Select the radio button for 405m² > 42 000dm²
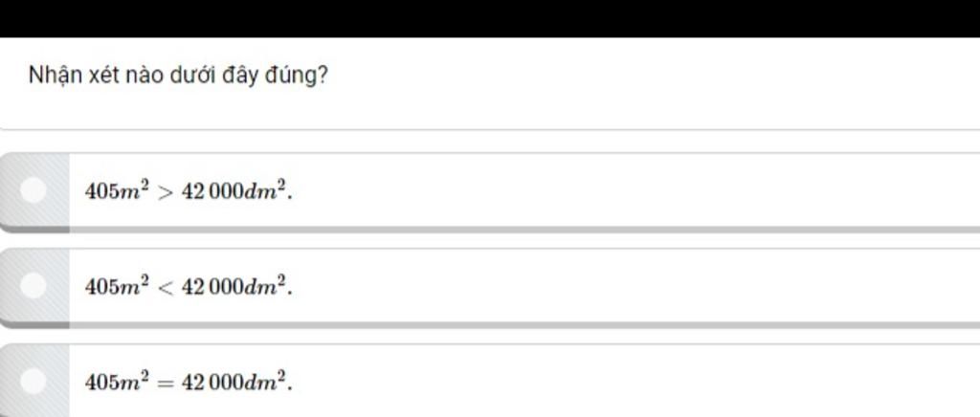This screenshot has width=980, height=417. (33, 190)
